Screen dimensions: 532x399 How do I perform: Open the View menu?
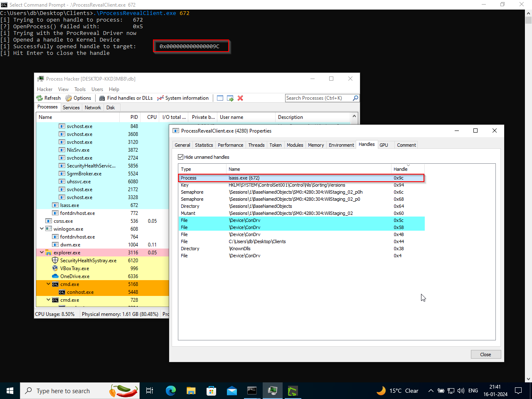coord(63,89)
